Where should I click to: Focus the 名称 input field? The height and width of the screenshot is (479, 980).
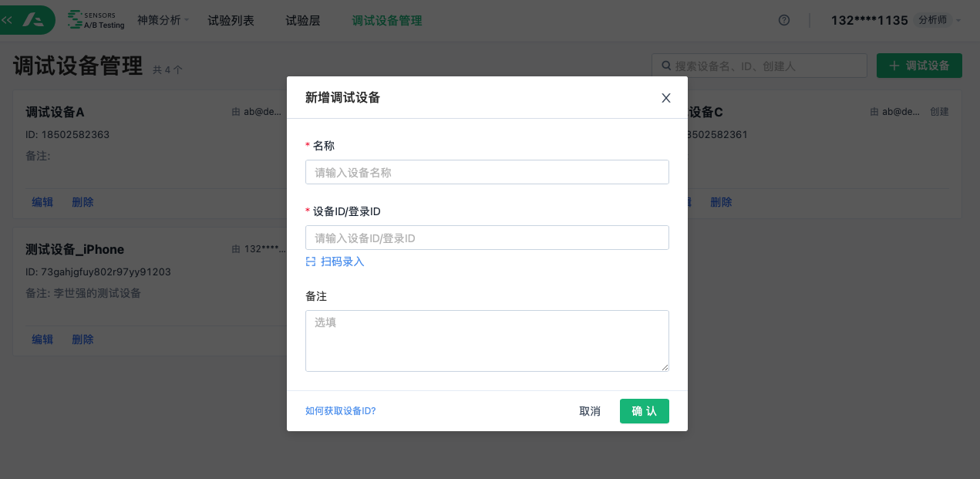pos(487,172)
